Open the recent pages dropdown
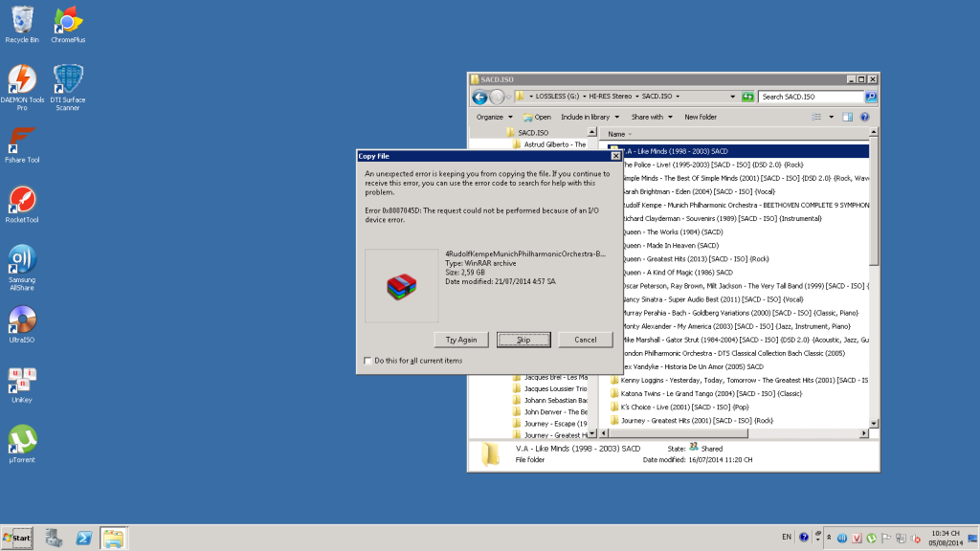Image resolution: width=980 pixels, height=551 pixels. [x=508, y=97]
